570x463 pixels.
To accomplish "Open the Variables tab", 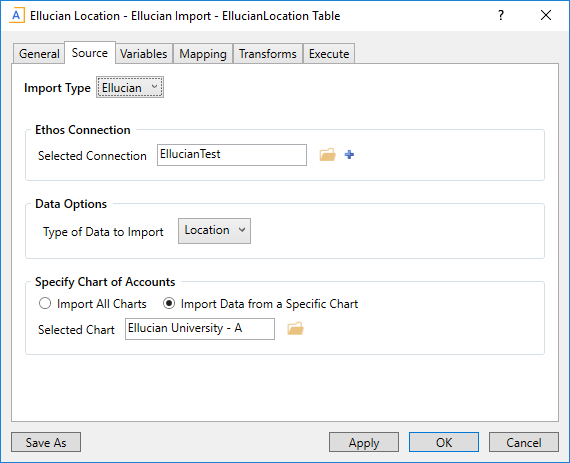I will (144, 54).
